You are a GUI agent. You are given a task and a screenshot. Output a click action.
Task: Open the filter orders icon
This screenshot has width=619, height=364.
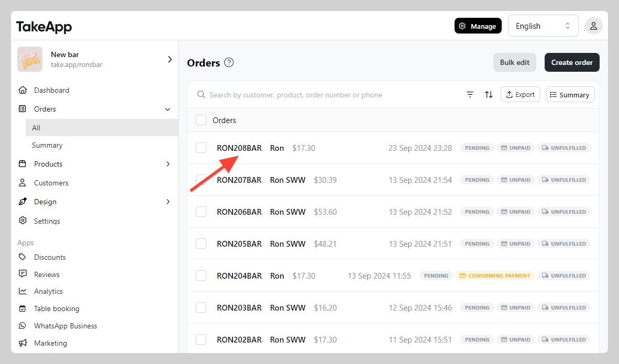tap(470, 95)
